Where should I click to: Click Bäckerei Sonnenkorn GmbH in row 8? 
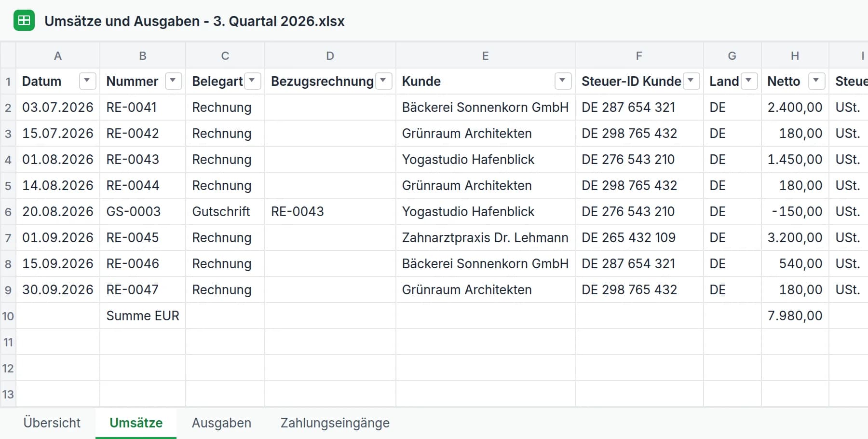485,264
